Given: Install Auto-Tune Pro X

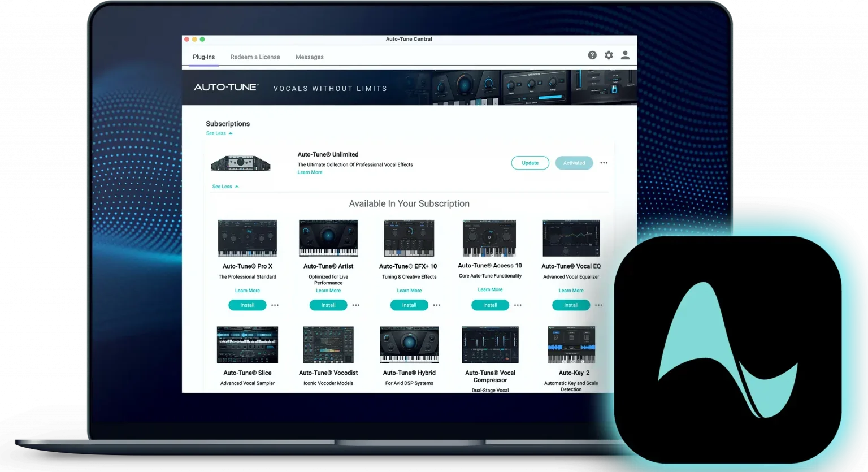Looking at the screenshot, I should (248, 305).
